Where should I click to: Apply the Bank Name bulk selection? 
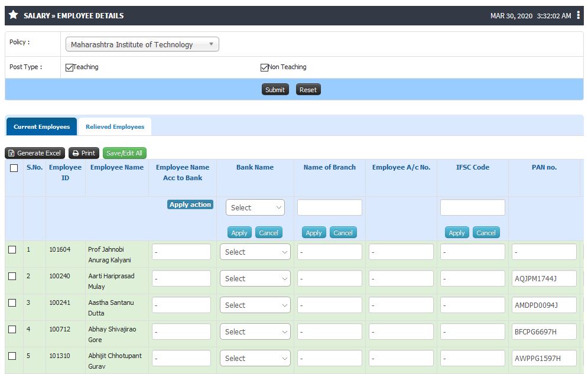[x=239, y=233]
